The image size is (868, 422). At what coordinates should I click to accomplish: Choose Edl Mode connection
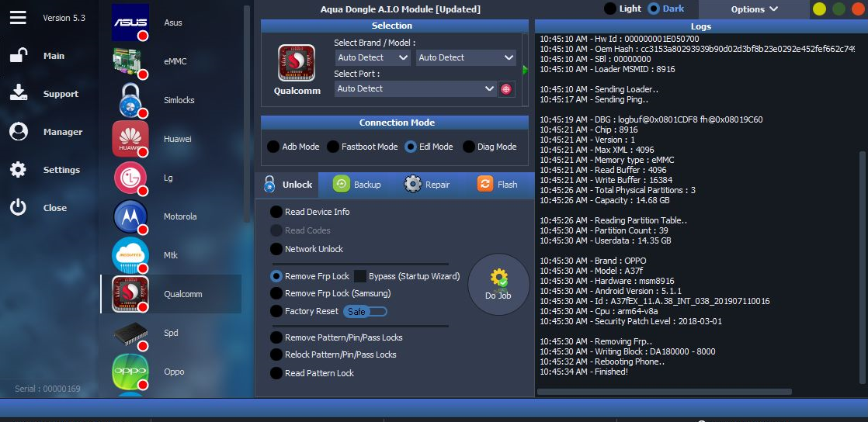410,147
